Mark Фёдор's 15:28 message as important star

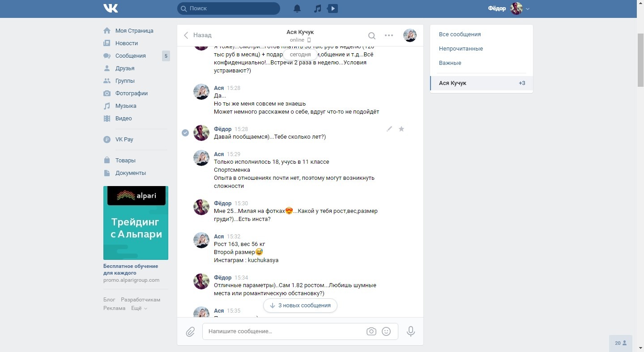pyautogui.click(x=401, y=129)
